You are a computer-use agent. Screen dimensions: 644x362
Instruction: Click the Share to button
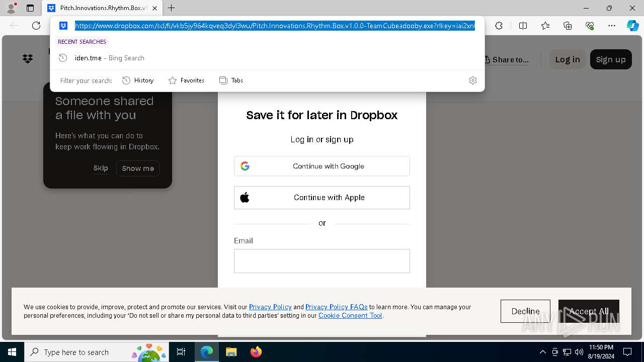tap(507, 59)
